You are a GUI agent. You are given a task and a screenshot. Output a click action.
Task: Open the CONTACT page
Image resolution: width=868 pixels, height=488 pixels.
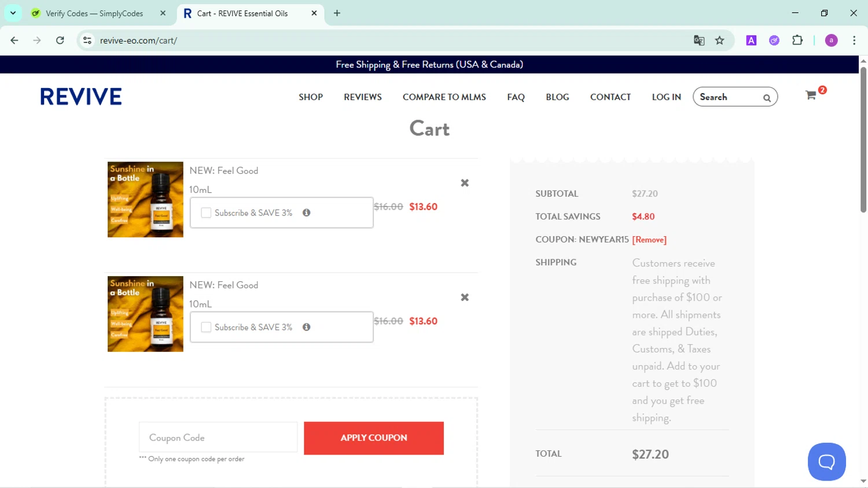610,97
